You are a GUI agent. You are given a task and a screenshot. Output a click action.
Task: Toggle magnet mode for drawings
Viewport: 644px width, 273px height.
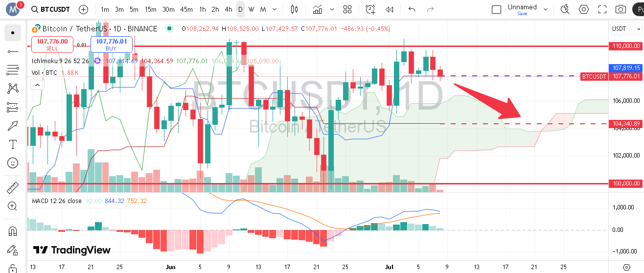tap(13, 231)
